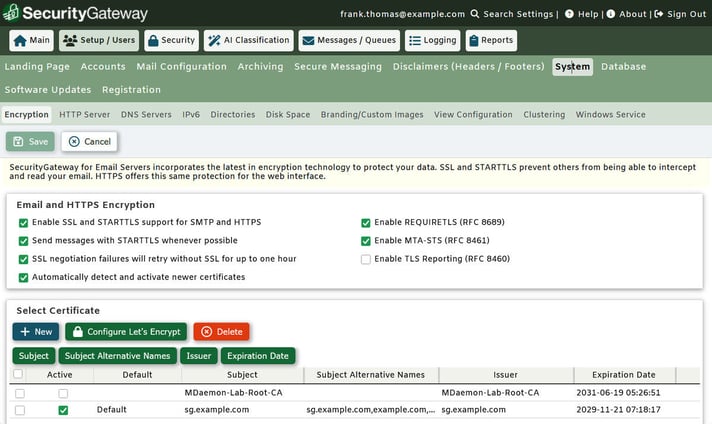Viewport: 712px width, 424px height.
Task: Open Registration menu
Action: [131, 90]
